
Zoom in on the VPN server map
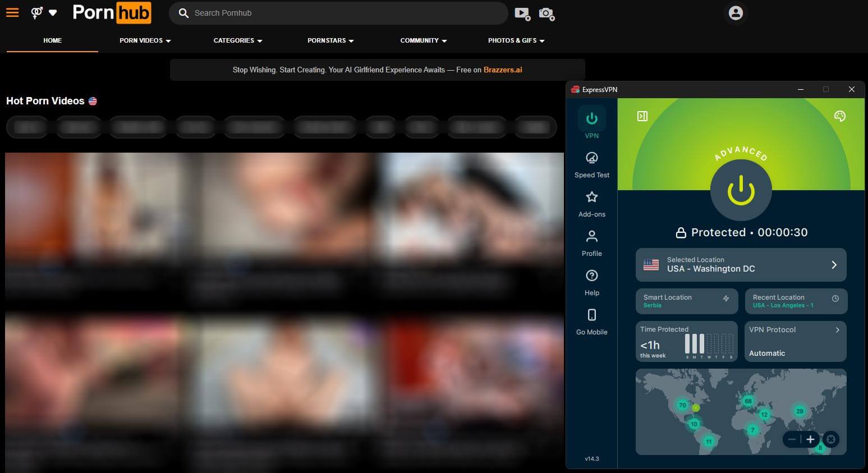coord(810,439)
